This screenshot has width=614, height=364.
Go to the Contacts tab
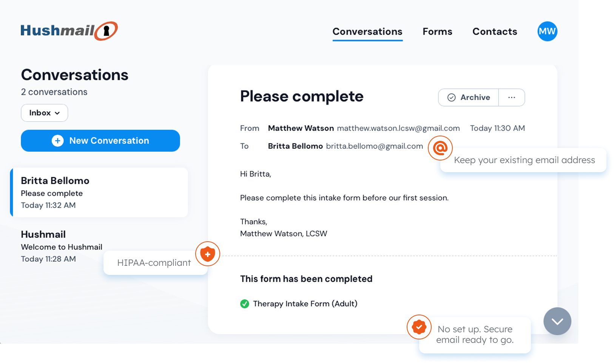495,32
